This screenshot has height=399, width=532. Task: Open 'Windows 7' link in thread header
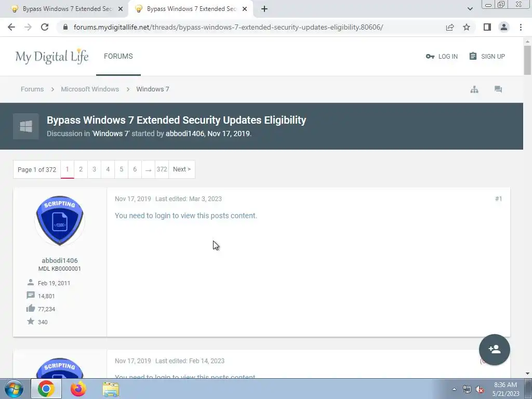point(111,134)
